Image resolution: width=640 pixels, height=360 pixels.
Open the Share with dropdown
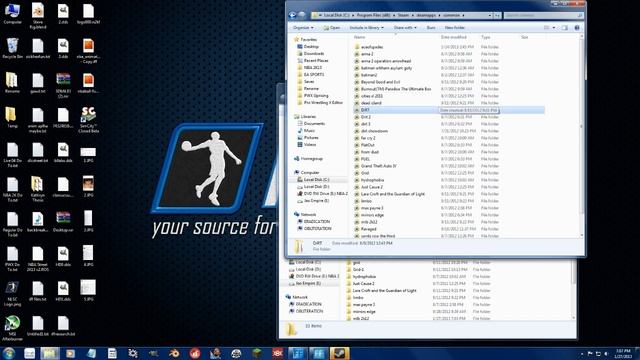[x=405, y=28]
